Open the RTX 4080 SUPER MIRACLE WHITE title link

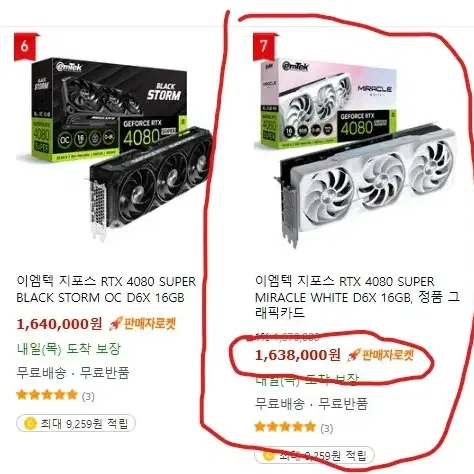(x=357, y=297)
